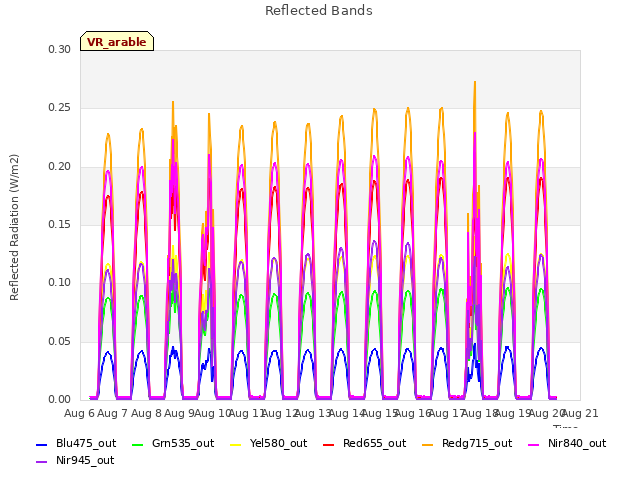Screen dimensions: 640x480
Task: Click the Reflected Bands chart title
Action: point(319,11)
